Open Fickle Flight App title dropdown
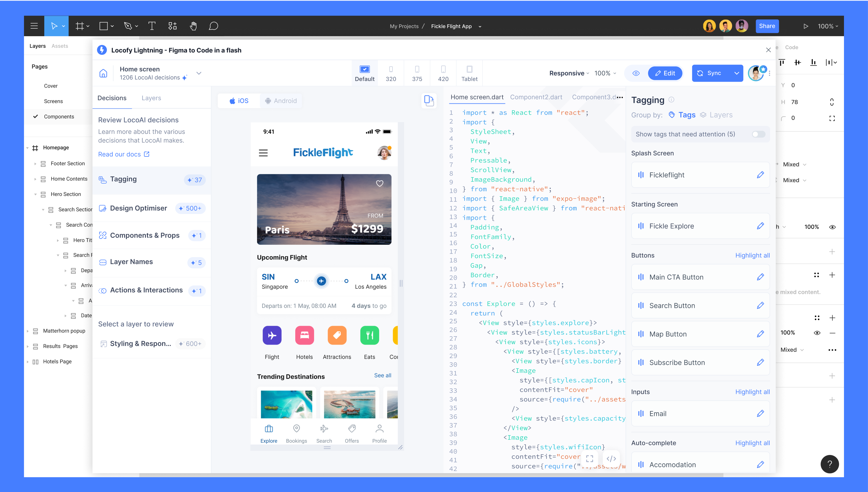This screenshot has height=492, width=868. coord(480,26)
